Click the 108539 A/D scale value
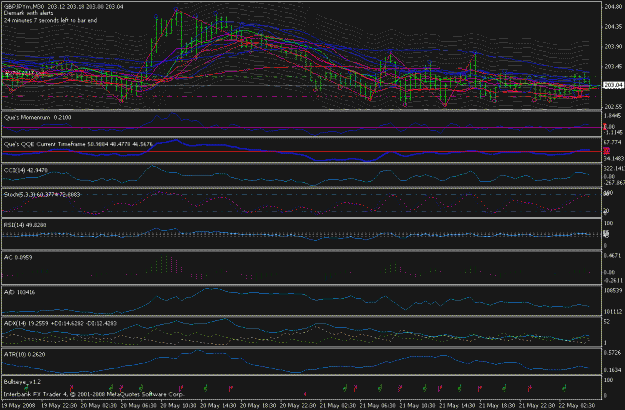625x410 pixels. click(x=613, y=291)
